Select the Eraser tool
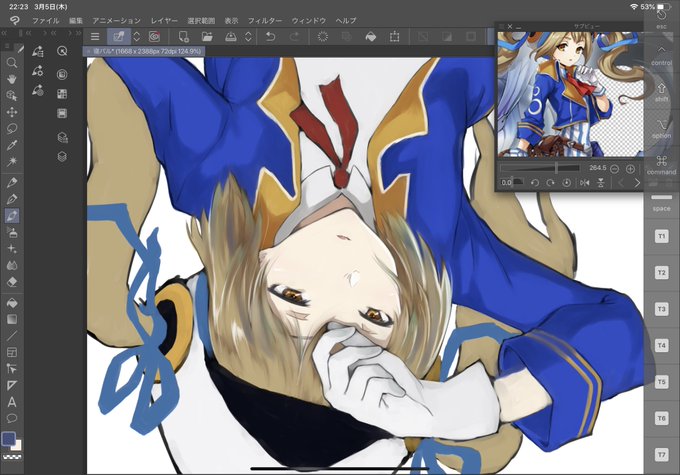680x475 pixels. pos(12,282)
